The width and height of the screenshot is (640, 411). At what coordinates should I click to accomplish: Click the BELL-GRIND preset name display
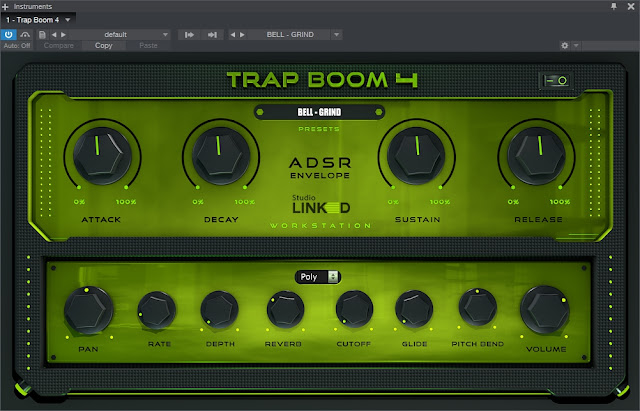(x=319, y=112)
